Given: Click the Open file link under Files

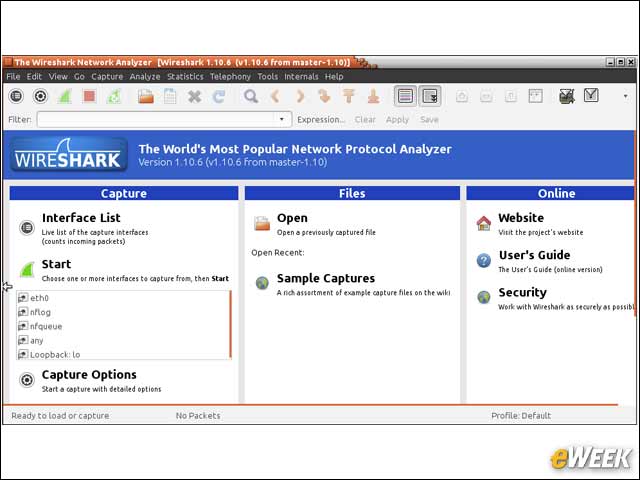Looking at the screenshot, I should (292, 218).
